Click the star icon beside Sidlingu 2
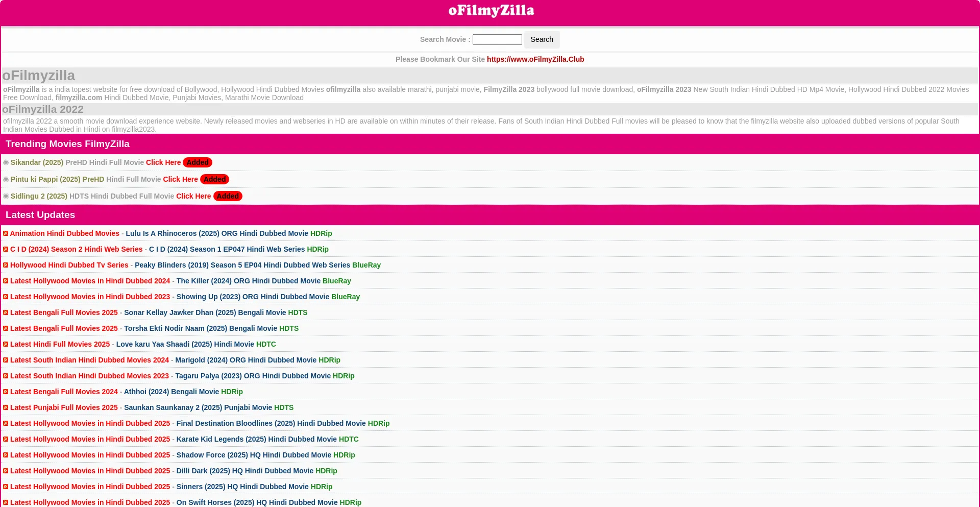 click(x=6, y=196)
